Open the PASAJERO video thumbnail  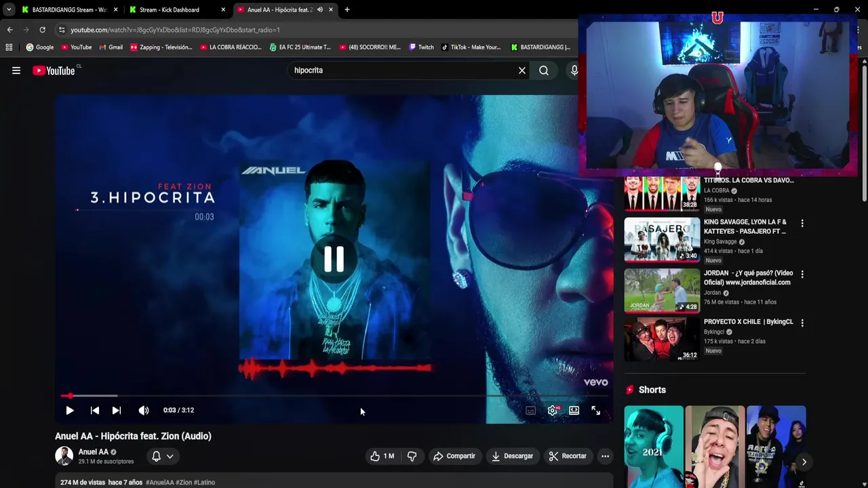coord(662,239)
